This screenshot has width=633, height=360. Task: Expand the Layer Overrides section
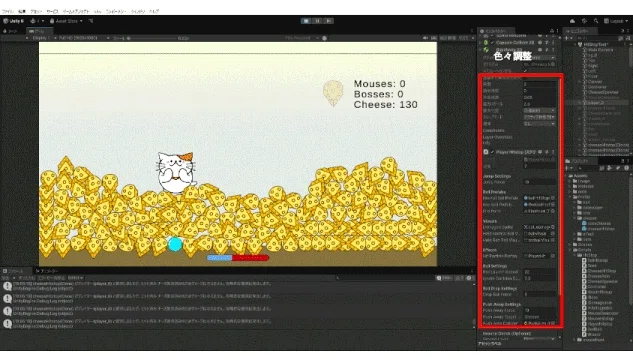coord(497,137)
